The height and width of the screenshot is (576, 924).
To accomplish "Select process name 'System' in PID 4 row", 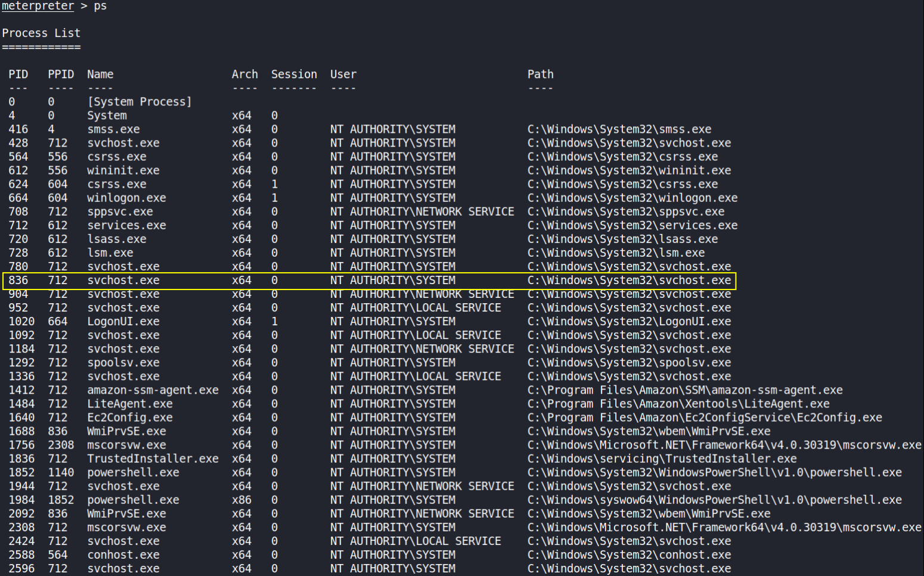I will pos(107,116).
